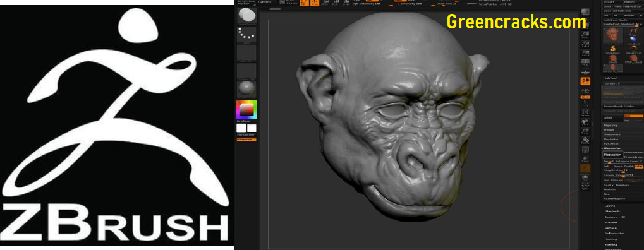The width and height of the screenshot is (644, 250).
Task: Toggle the orange Alternate button
Action: [x=246, y=140]
